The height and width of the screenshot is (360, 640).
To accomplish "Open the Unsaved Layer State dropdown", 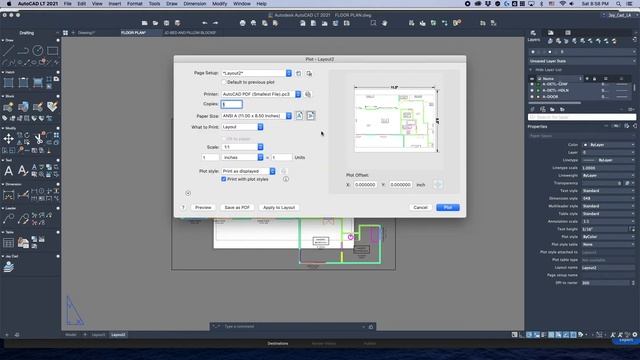I will pos(582,61).
